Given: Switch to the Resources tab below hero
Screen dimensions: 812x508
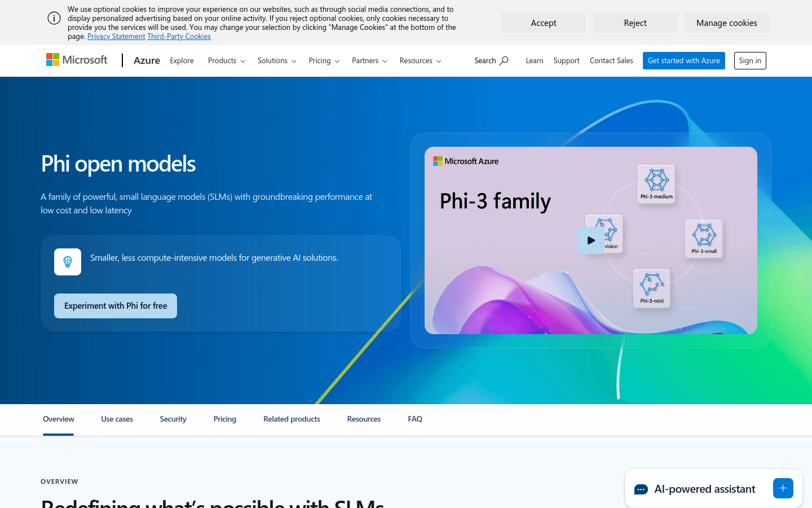Looking at the screenshot, I should click(x=364, y=419).
